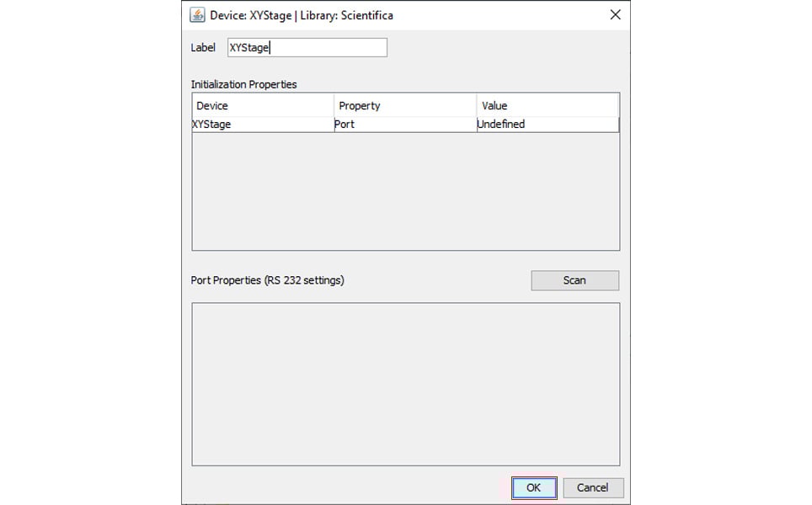Screen dimensions: 812x505
Task: Click the divider between Property and Value headers
Action: [476, 106]
